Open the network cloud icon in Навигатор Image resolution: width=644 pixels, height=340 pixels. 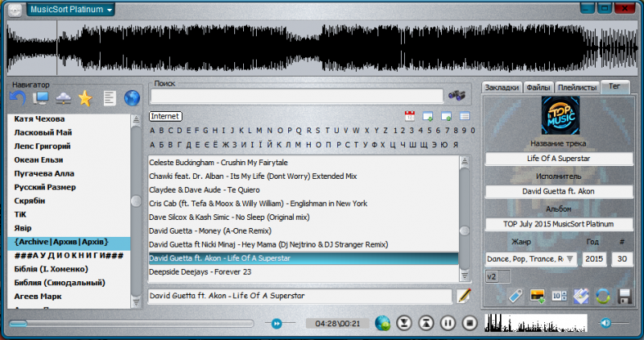63,98
